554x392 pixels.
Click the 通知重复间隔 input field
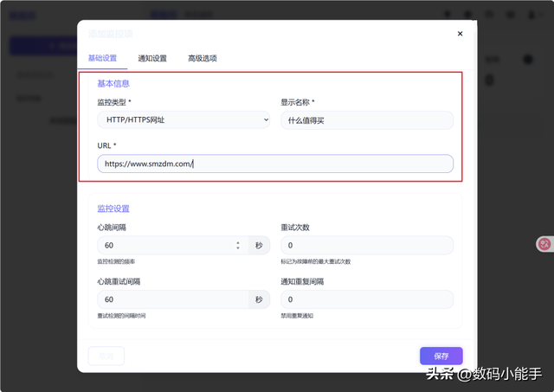[x=367, y=299]
